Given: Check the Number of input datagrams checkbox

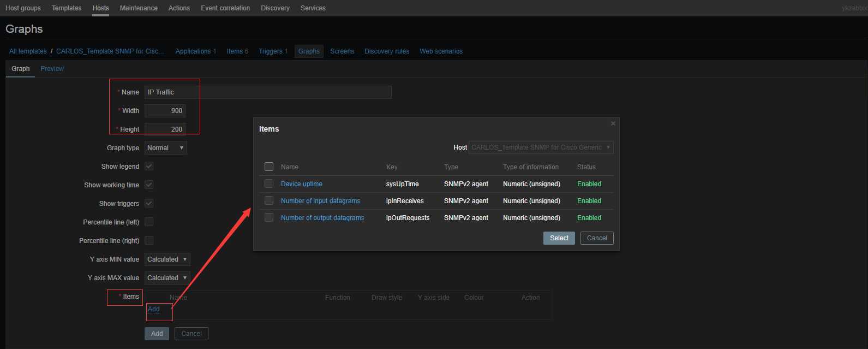Looking at the screenshot, I should 269,200.
